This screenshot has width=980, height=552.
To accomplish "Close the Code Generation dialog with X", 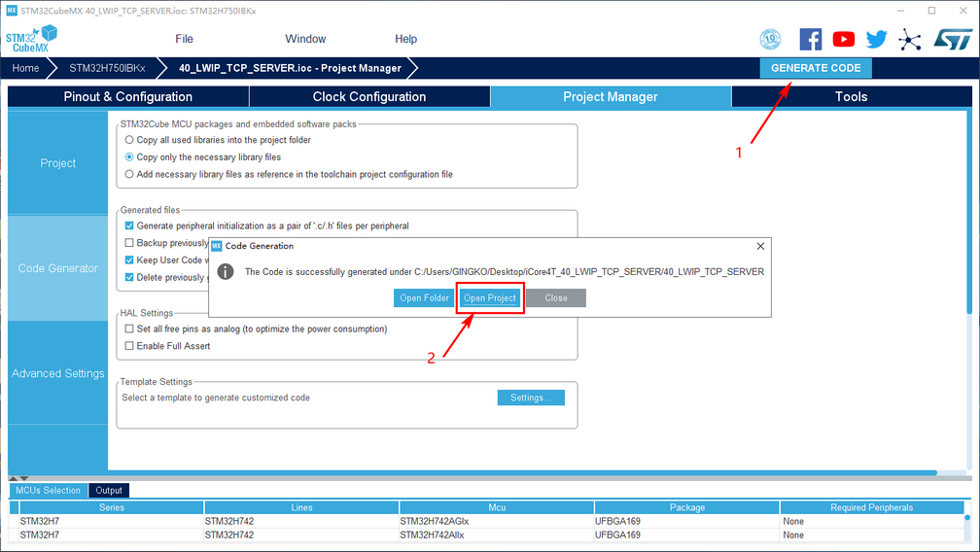I will [760, 246].
